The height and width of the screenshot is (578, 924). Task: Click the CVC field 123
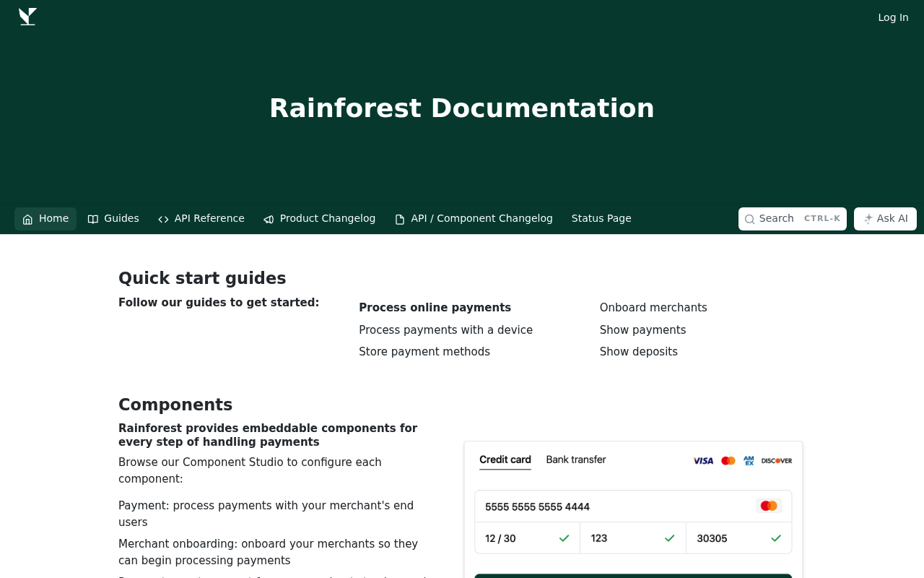click(x=633, y=538)
